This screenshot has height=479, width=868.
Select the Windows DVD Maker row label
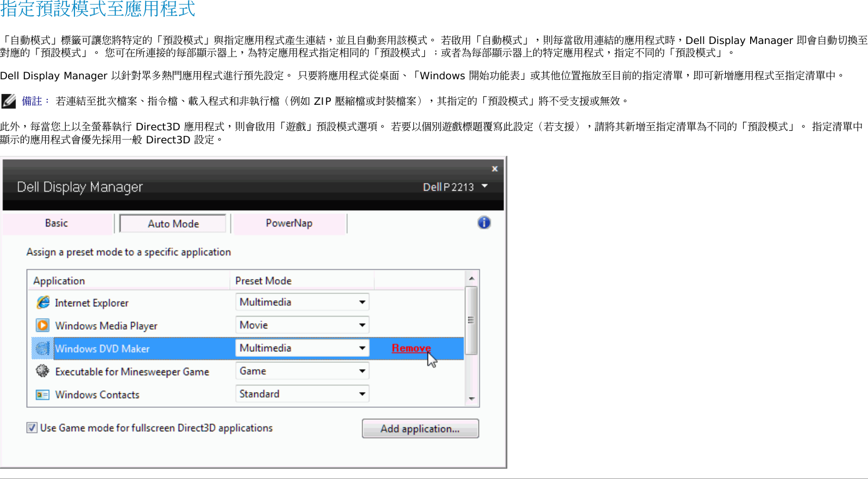102,349
